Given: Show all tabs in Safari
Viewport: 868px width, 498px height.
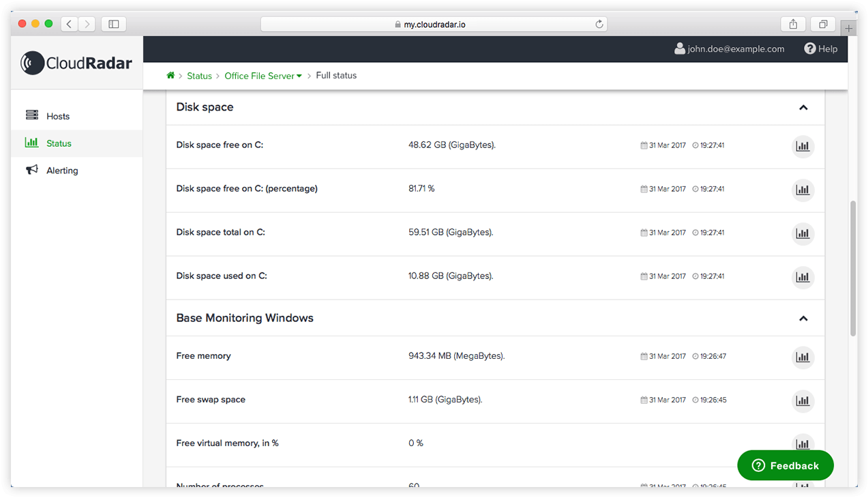Looking at the screenshot, I should [823, 24].
